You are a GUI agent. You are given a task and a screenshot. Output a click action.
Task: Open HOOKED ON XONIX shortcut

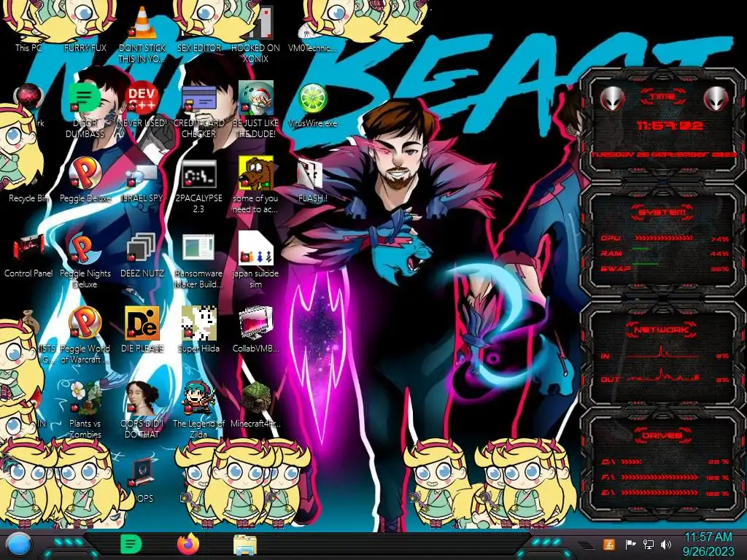click(x=256, y=34)
